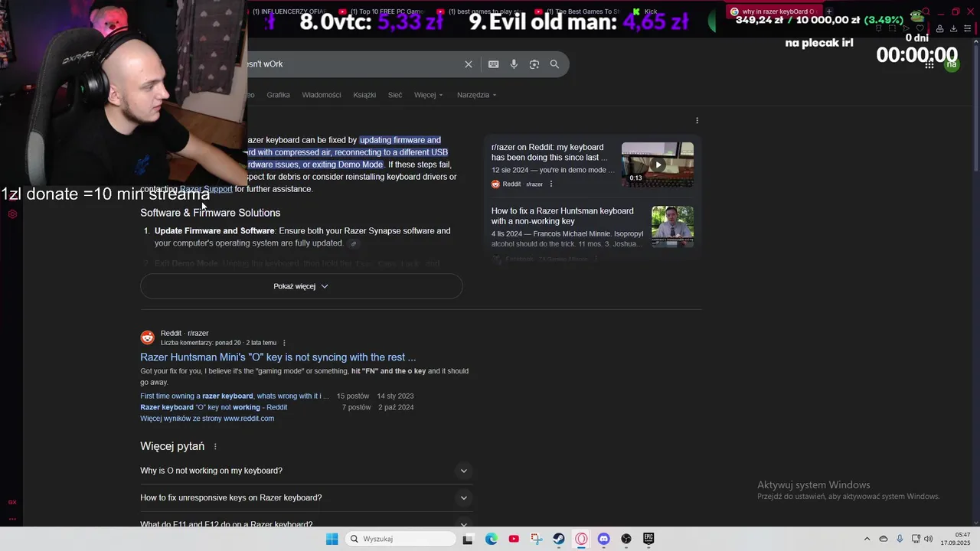980x551 pixels.
Task: Clear the Google search box text
Action: coord(469,64)
